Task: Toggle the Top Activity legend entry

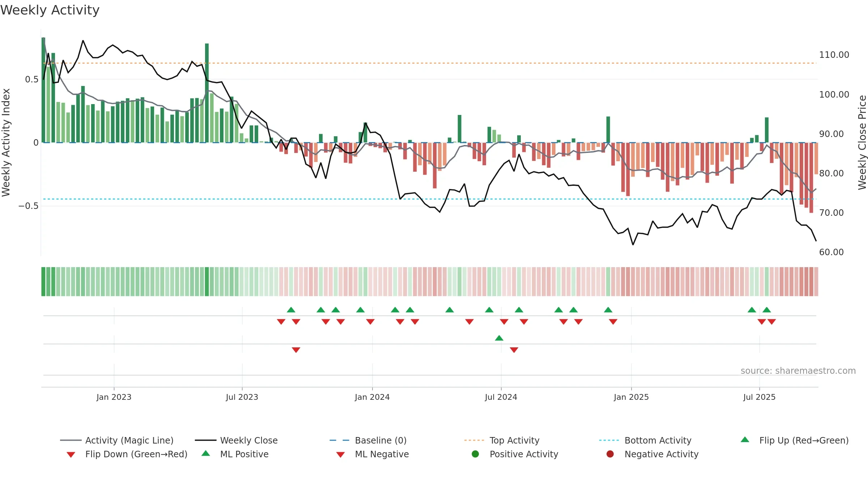Action: [x=502, y=440]
